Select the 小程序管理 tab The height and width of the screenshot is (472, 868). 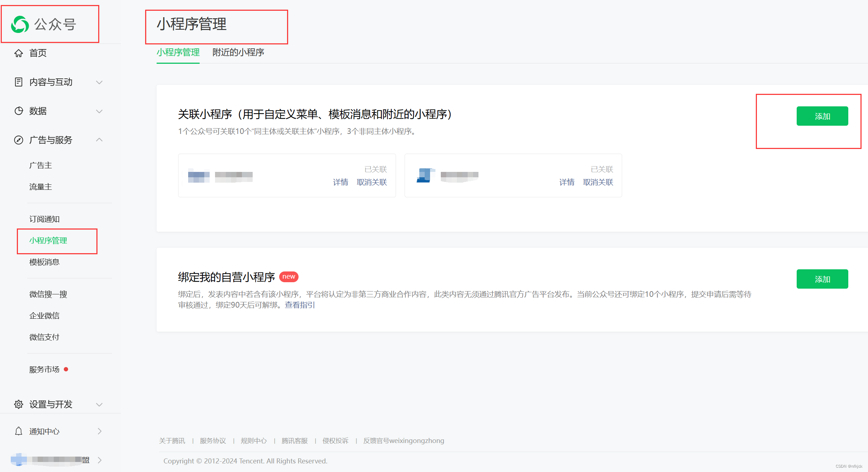pos(178,53)
